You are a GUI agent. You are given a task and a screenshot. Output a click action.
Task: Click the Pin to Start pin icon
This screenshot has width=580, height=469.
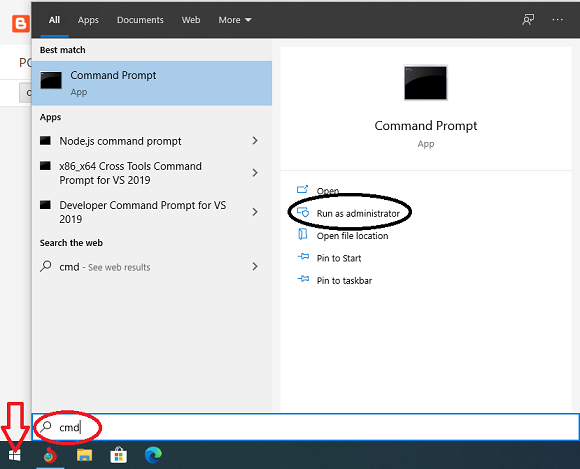(x=303, y=256)
